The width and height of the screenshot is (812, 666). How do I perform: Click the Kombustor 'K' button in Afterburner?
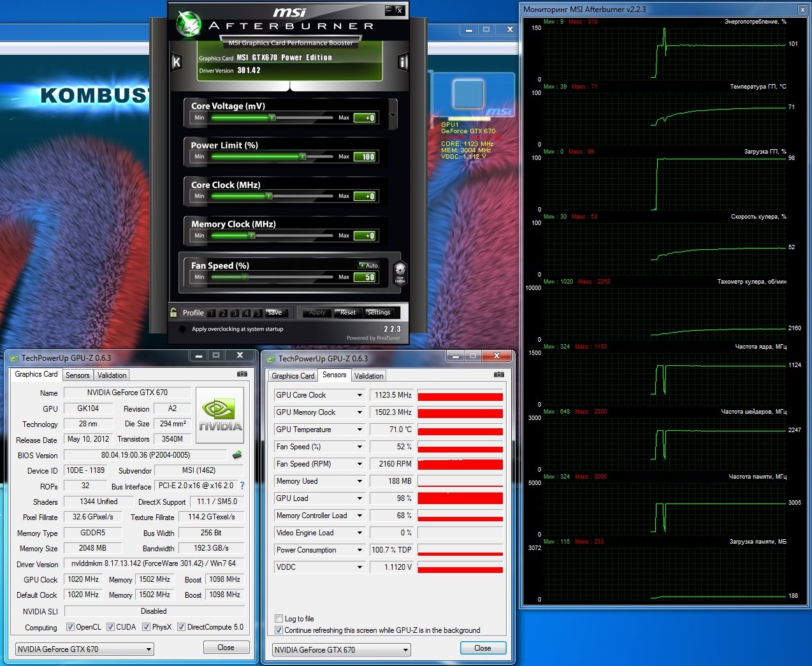(x=177, y=62)
